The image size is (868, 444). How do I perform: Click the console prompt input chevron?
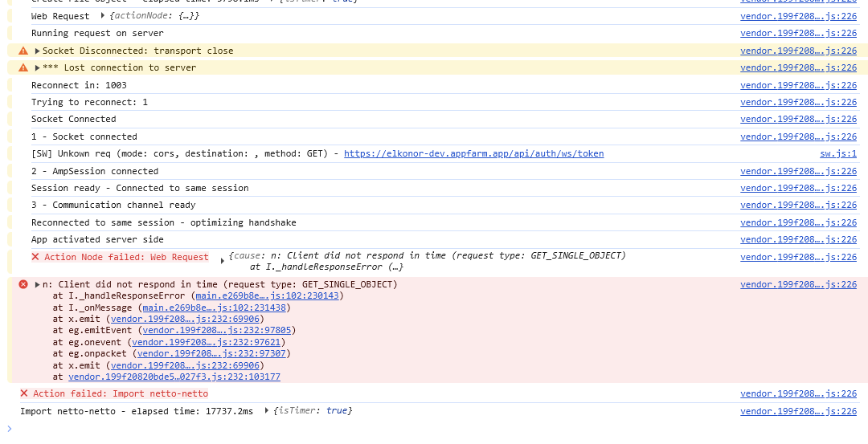10,428
